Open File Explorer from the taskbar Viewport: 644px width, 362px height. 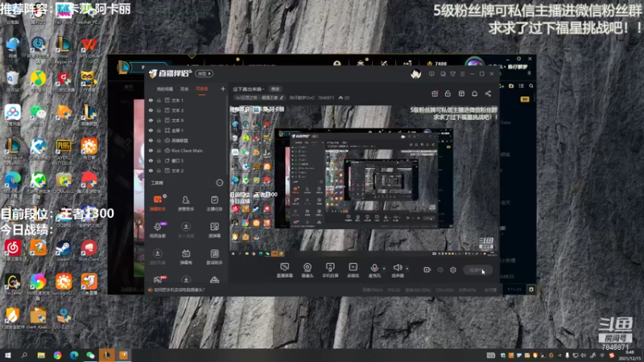click(x=41, y=355)
